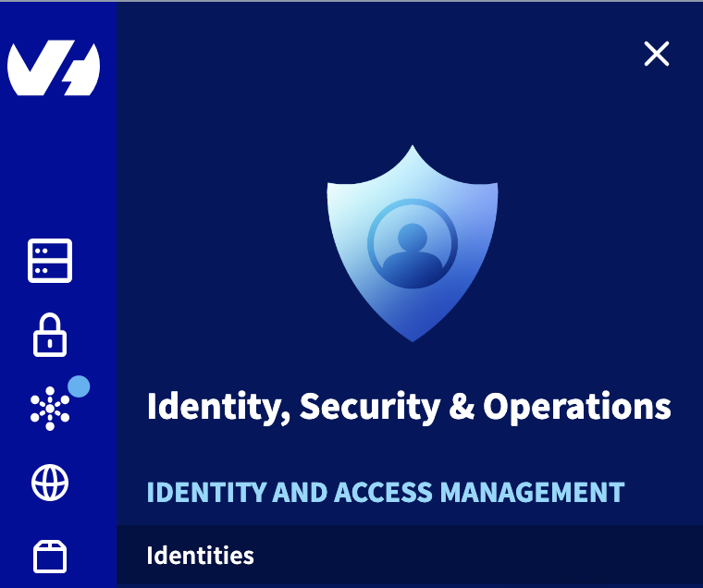Click the globe icon in the sidebar
Screen dimensions: 703x588
pyautogui.click(x=50, y=483)
